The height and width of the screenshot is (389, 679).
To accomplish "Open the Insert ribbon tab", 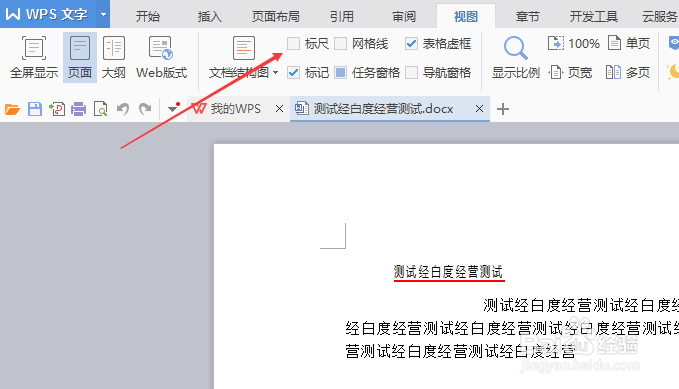I will click(210, 16).
